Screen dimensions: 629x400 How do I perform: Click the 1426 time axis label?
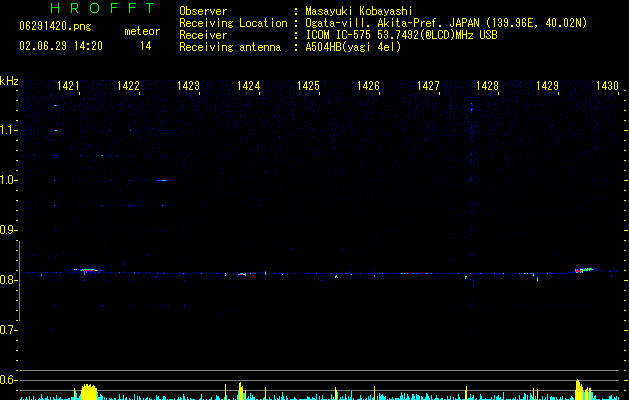click(368, 86)
